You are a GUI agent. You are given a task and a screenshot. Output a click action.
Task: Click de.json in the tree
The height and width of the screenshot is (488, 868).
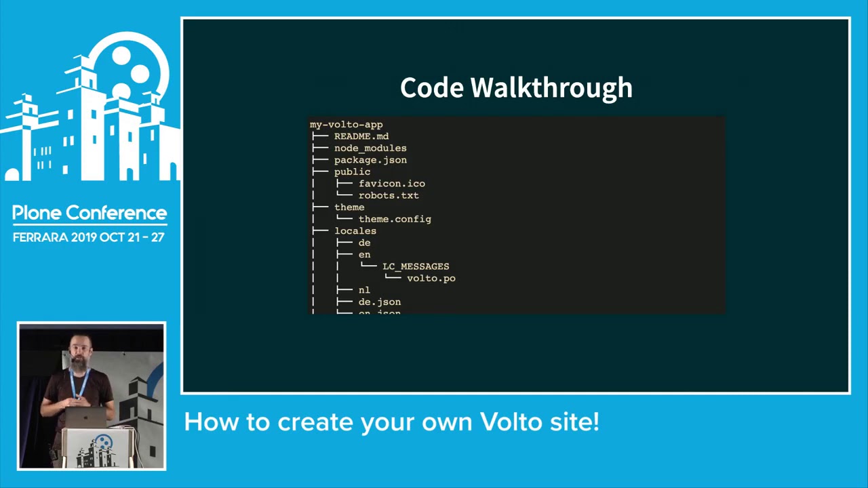coord(380,302)
